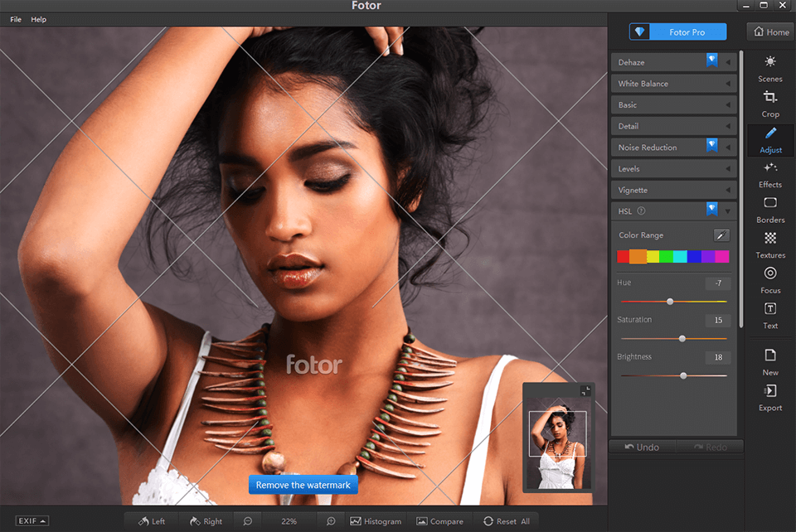The width and height of the screenshot is (796, 532).
Task: Click the Fotor Pro button
Action: [677, 31]
